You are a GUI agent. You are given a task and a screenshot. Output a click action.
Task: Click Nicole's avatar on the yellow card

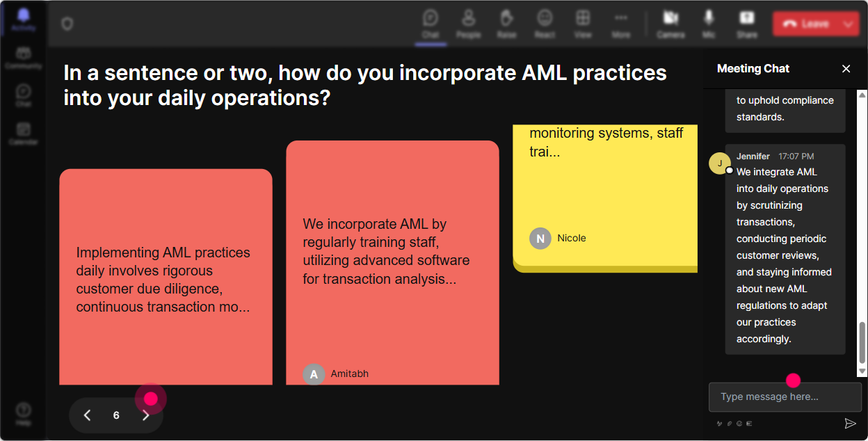540,239
